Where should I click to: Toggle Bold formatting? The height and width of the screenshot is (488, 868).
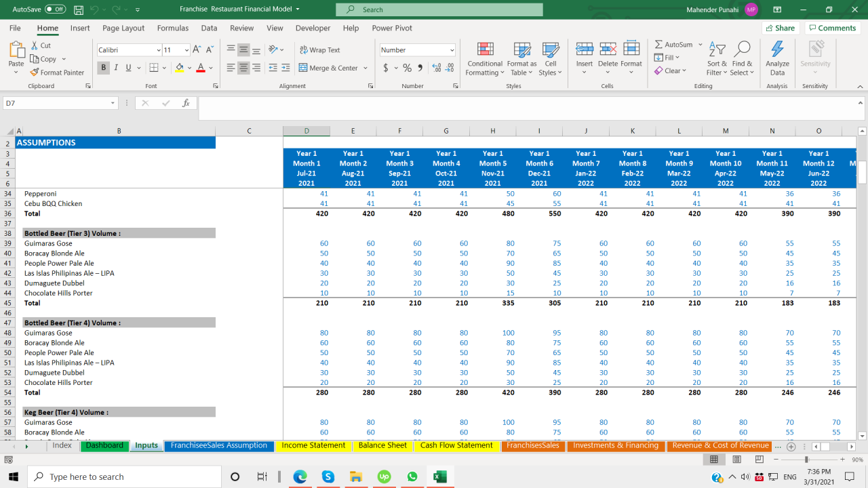point(104,68)
